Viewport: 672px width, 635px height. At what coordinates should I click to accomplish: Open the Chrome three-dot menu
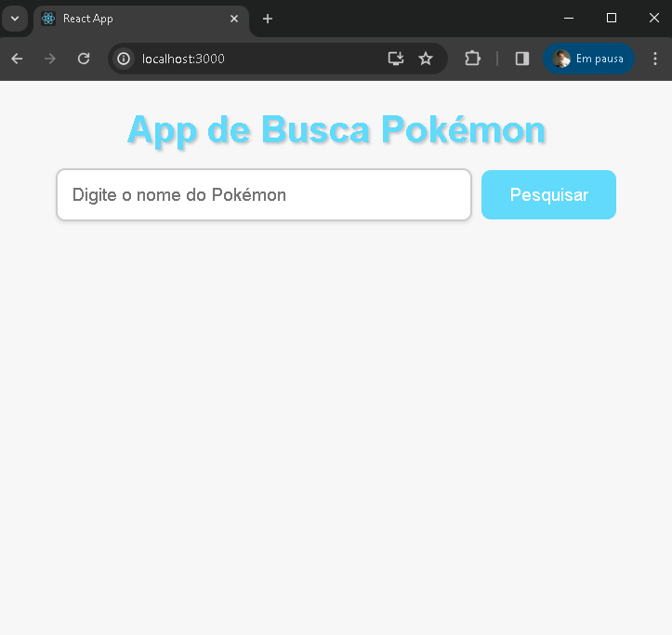point(655,59)
